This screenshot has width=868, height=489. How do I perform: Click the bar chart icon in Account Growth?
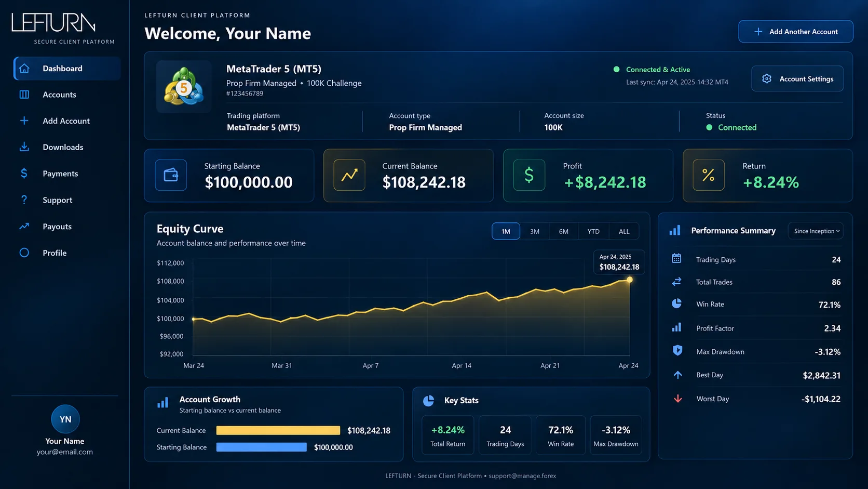pyautogui.click(x=162, y=403)
